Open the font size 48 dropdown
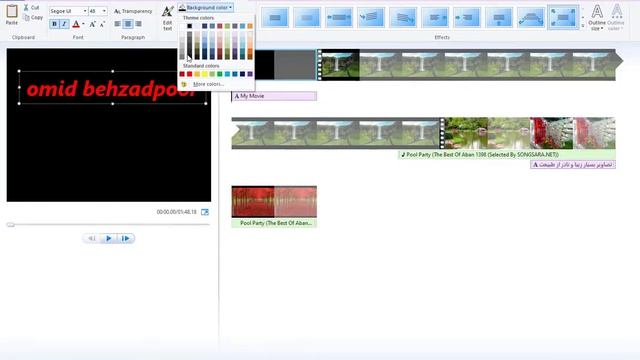The height and width of the screenshot is (360, 640). pos(104,11)
